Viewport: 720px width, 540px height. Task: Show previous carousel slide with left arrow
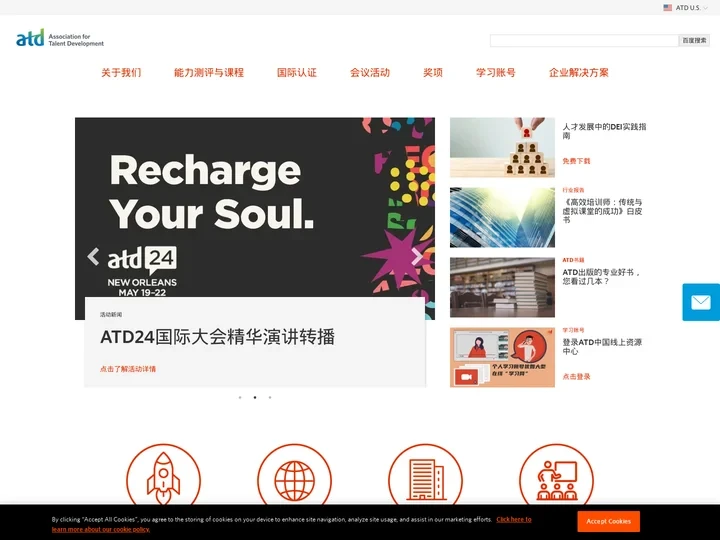click(x=94, y=256)
